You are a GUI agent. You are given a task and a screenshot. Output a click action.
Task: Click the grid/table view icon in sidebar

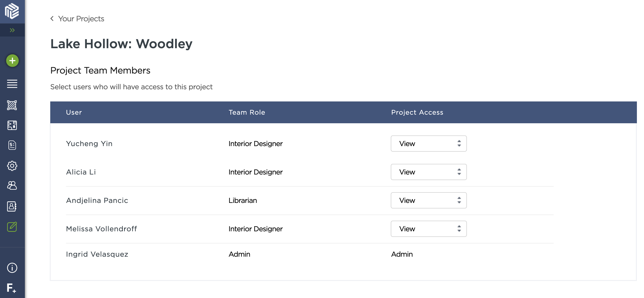(x=12, y=125)
